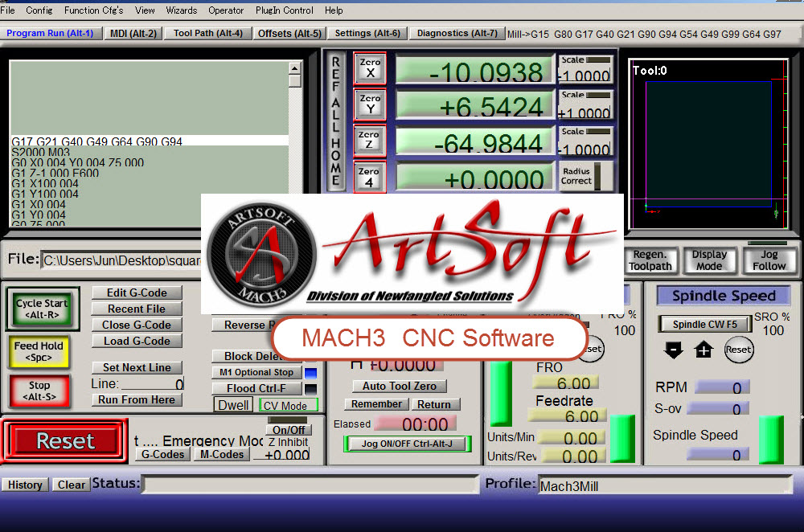This screenshot has width=804, height=532.
Task: Open the Help menu
Action: click(334, 10)
